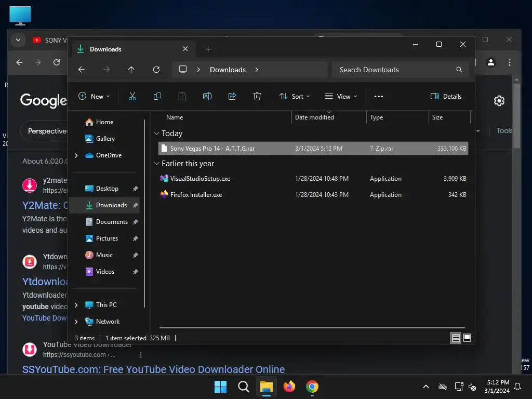Click the SONY V YouTube tab in Chrome
Image resolution: width=532 pixels, height=399 pixels.
49,40
